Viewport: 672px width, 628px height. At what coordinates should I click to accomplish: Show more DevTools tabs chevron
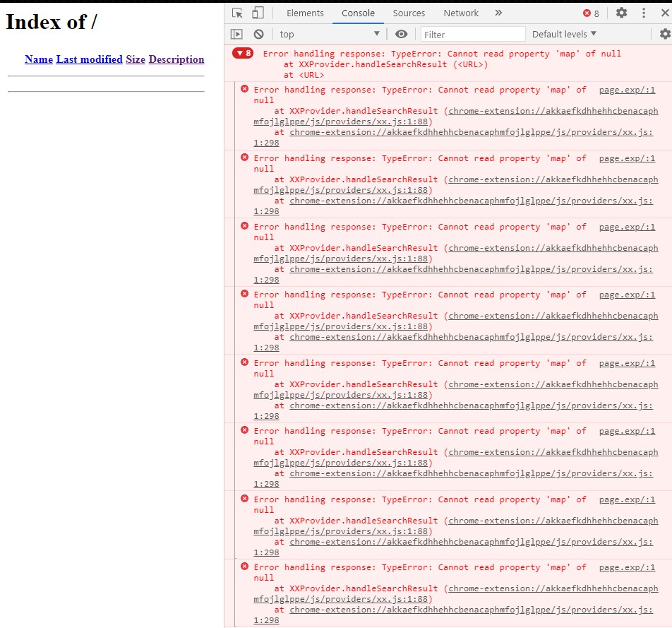498,13
